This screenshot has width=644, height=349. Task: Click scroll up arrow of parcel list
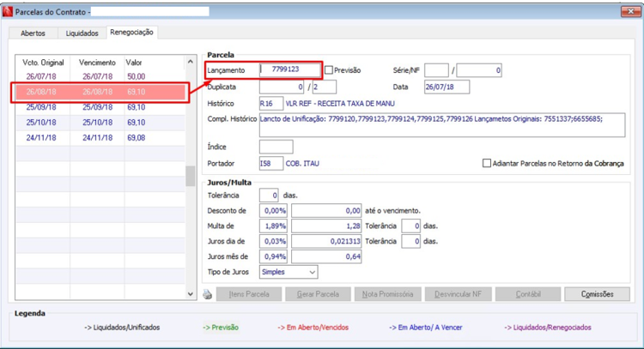(x=190, y=62)
